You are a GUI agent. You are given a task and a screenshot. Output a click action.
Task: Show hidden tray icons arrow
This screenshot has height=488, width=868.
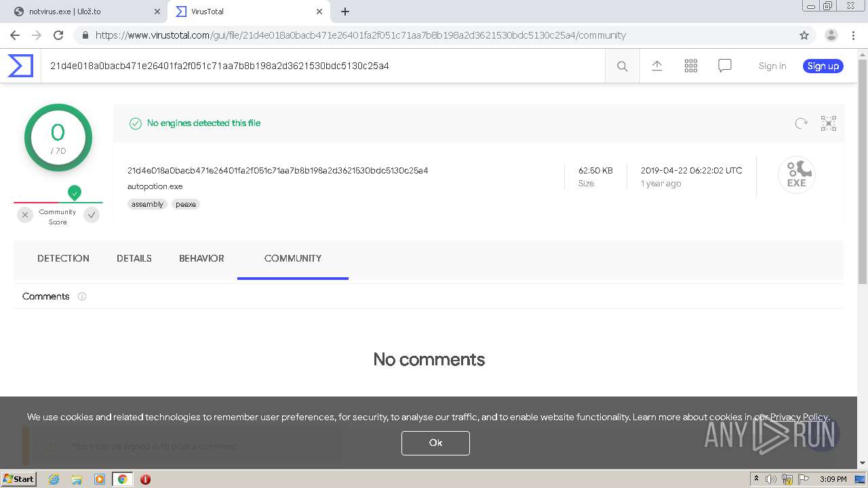click(756, 479)
